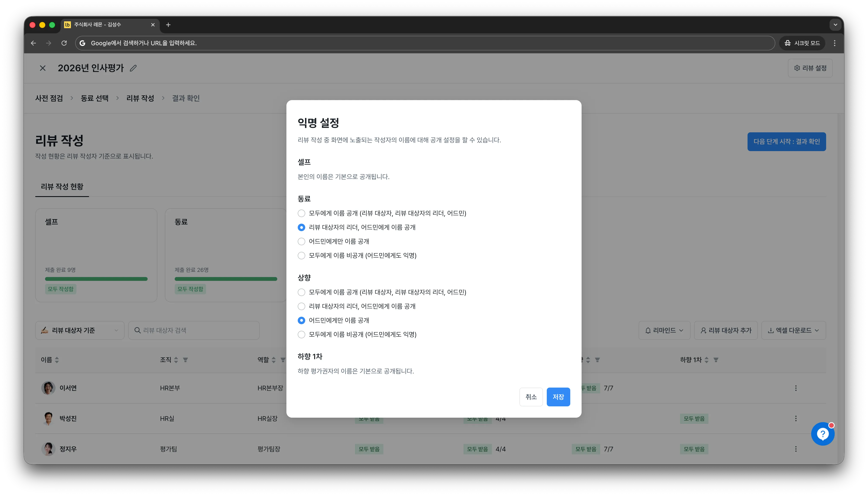868x496 pixels.
Task: Open row menu for 이서연
Action: pos(796,388)
